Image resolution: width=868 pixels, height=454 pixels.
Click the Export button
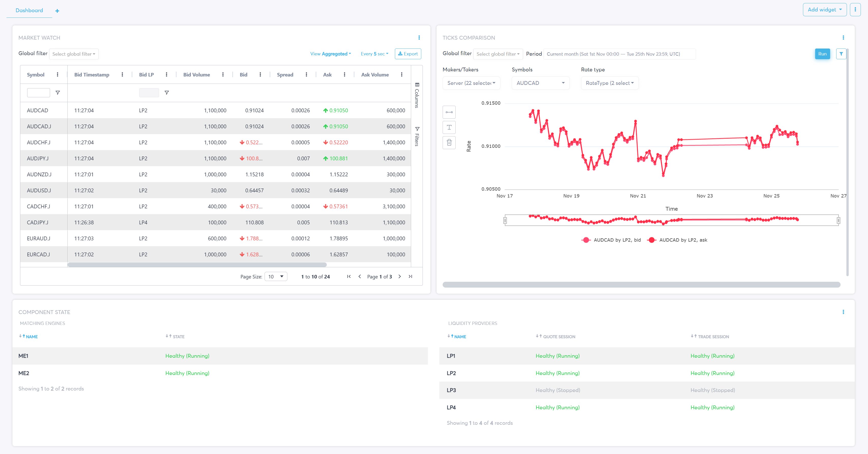408,54
